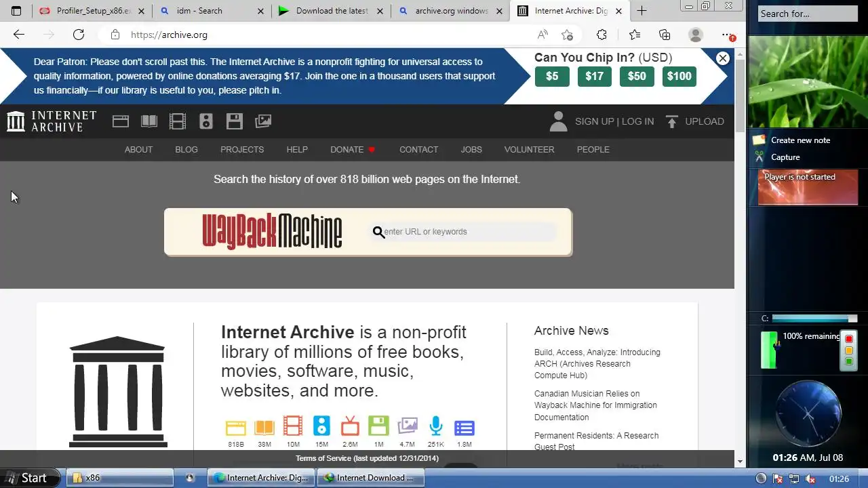Click the UPLOAD link
This screenshot has width=868, height=488.
(x=705, y=121)
